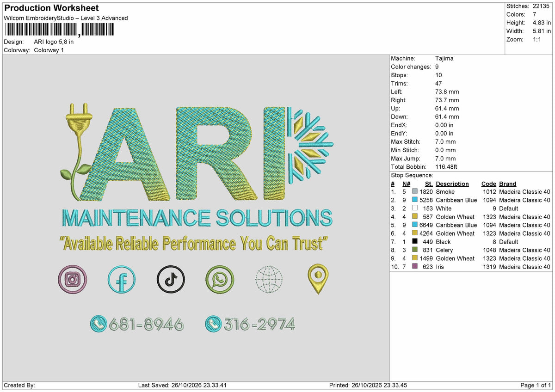Click the Caribbean Blue swatch with 5258 stitches
The width and height of the screenshot is (555, 392).
pos(415,200)
